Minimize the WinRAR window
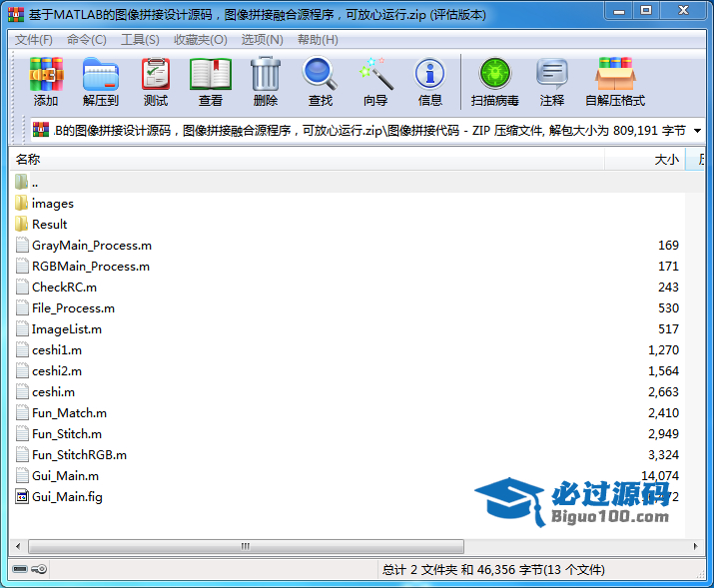The width and height of the screenshot is (714, 588). (619, 11)
